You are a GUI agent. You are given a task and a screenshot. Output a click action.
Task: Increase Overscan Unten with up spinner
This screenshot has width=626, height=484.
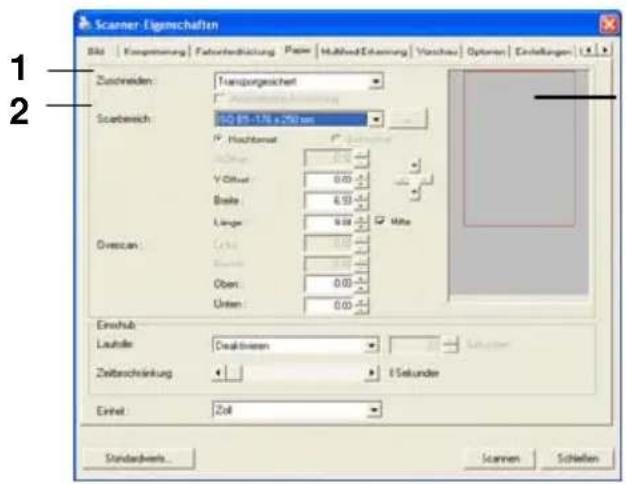[361, 302]
